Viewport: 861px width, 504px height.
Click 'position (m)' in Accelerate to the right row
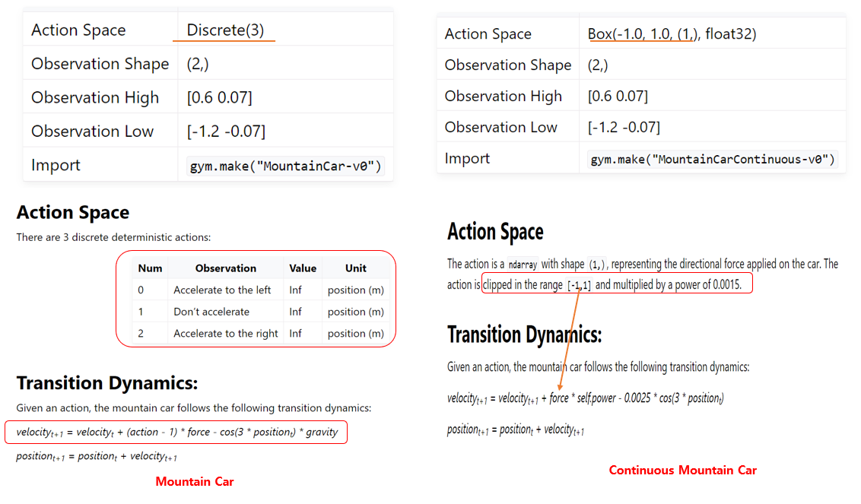coord(355,333)
